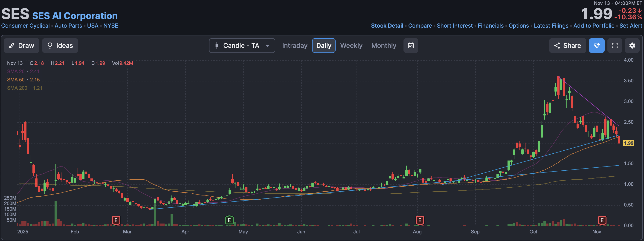
Task: Open the Auto Parts industry link
Action: (68, 26)
